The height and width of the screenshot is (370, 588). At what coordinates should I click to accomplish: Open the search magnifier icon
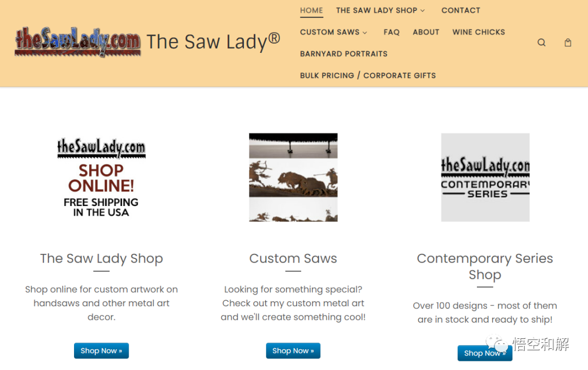click(x=541, y=43)
